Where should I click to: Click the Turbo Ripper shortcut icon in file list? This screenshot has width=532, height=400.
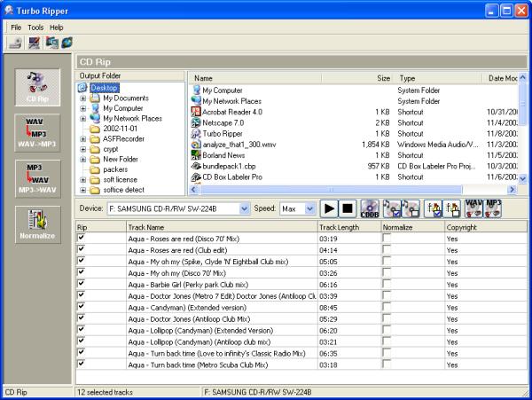(x=196, y=133)
